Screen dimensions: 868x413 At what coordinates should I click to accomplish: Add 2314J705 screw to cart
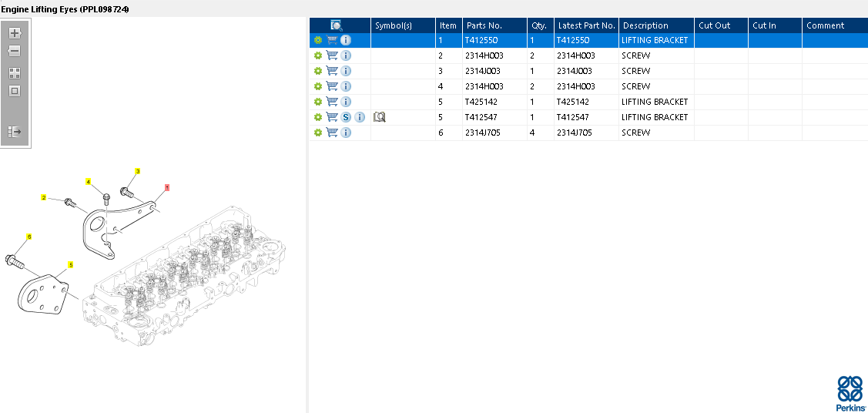[x=332, y=133]
